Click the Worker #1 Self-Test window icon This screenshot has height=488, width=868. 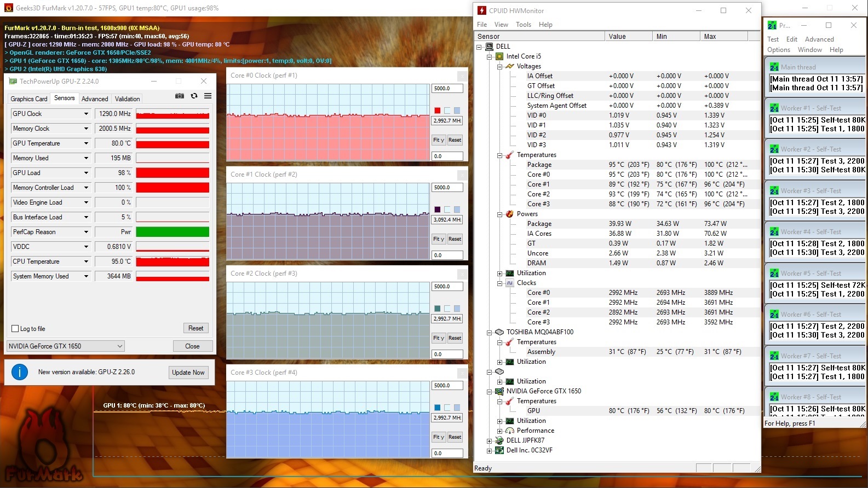click(x=774, y=108)
